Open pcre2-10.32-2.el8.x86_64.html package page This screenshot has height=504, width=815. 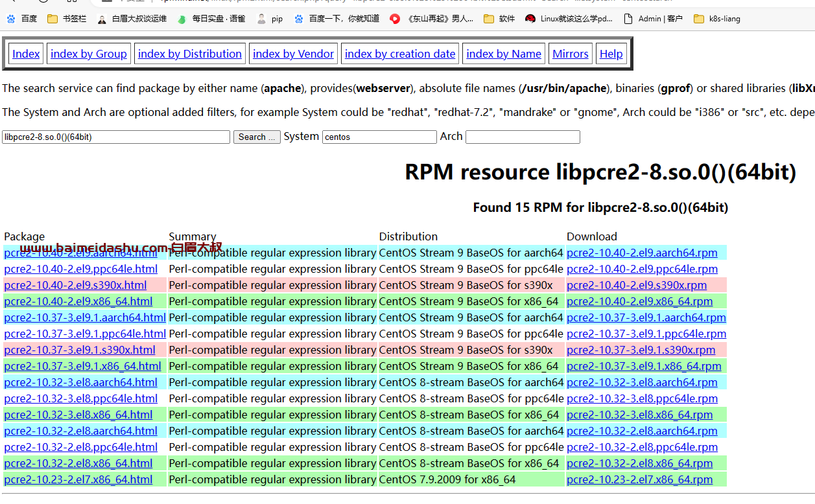[x=78, y=463]
